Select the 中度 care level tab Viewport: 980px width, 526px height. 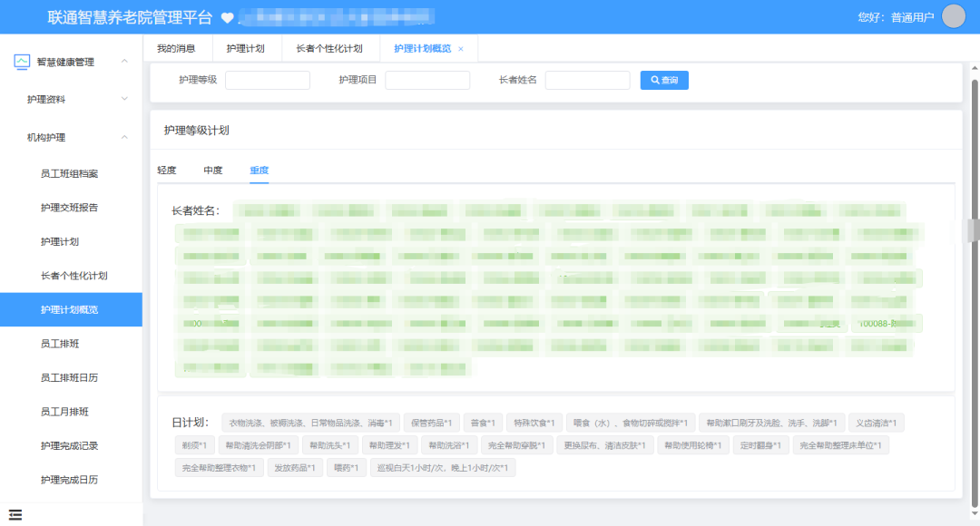212,170
